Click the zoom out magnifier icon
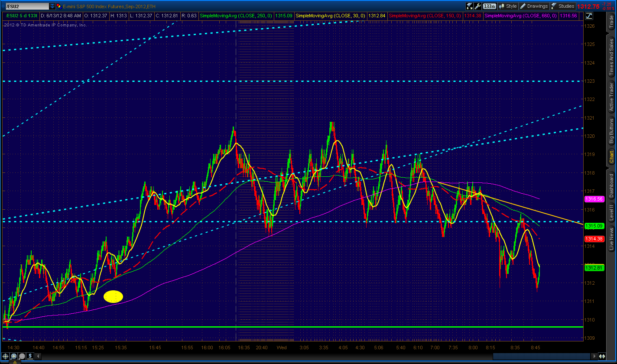 tap(22, 356)
